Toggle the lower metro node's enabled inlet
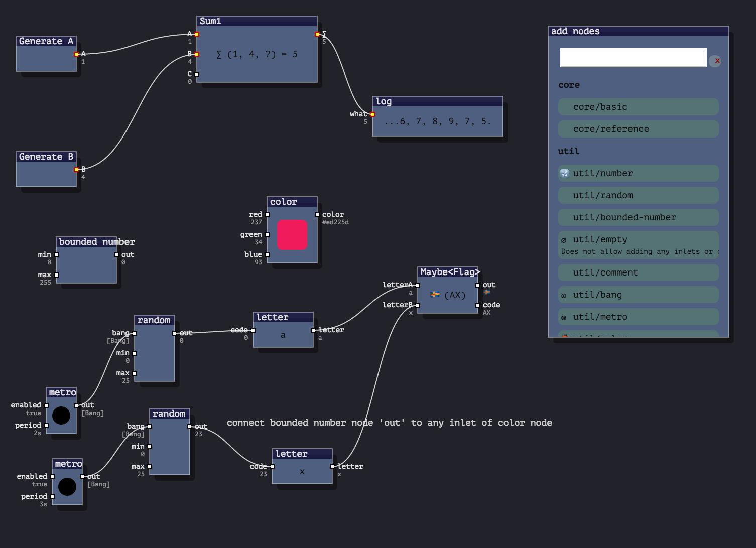The width and height of the screenshot is (756, 548). pyautogui.click(x=52, y=477)
